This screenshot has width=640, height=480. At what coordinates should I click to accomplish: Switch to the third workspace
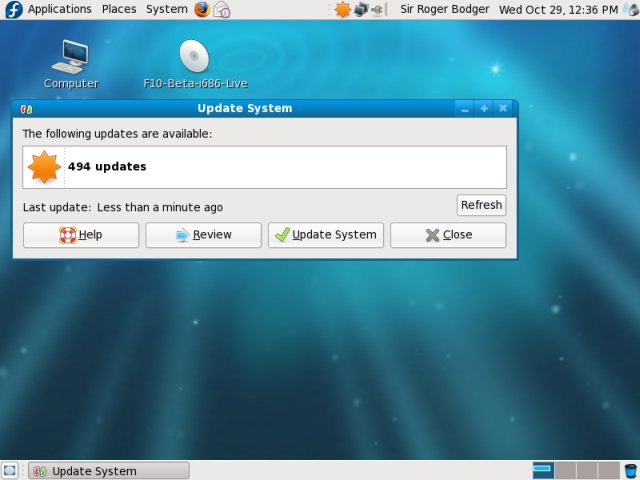(x=587, y=471)
